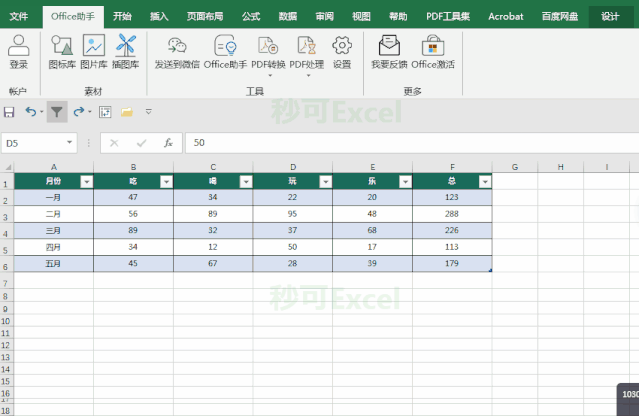Screen dimensions: 639x416
Task: Select cell with 一月
Action: 53,198
